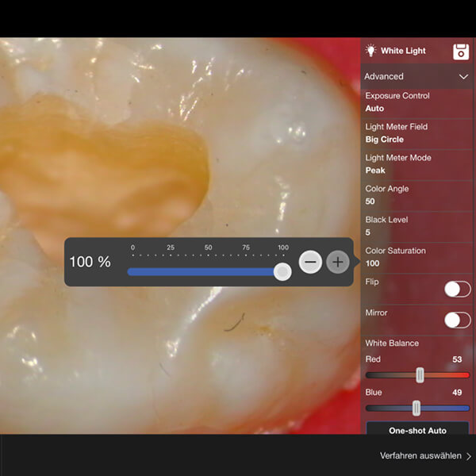Click the 100 % readout in popup
The image size is (476, 476).
[x=90, y=262]
